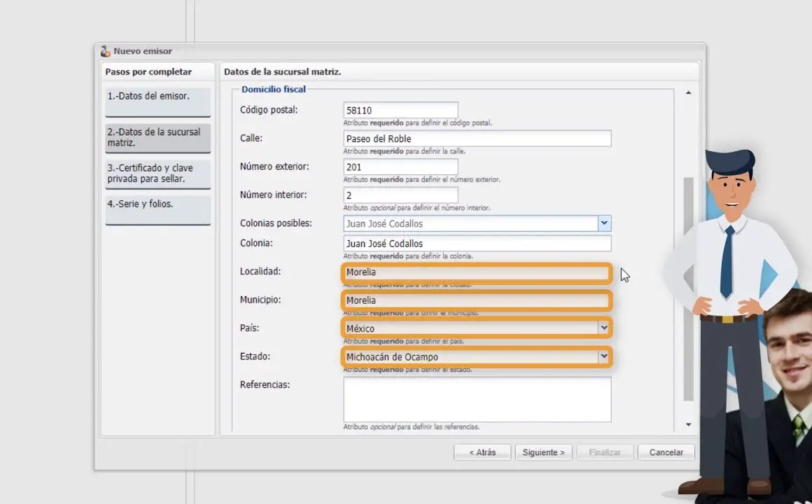Image resolution: width=812 pixels, height=504 pixels.
Task: Click the Número interior field
Action: point(400,195)
